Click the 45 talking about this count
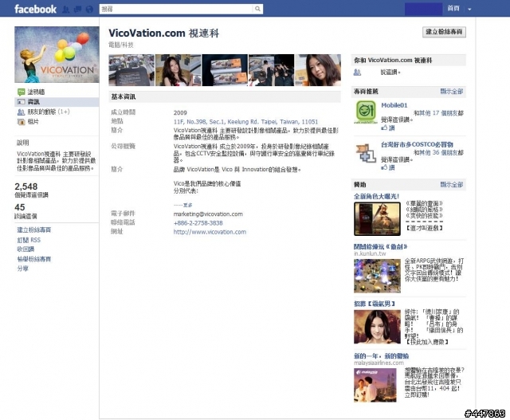Viewport: 510px width, 420px height. [x=19, y=207]
